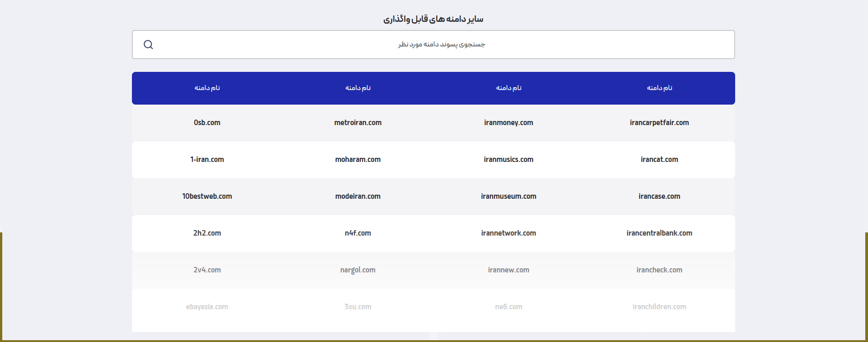Select iranmoney.com from the table
868x342 pixels.
click(x=508, y=123)
